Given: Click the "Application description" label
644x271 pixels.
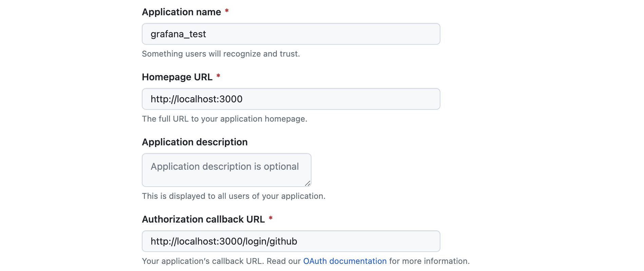Looking at the screenshot, I should click(x=195, y=142).
